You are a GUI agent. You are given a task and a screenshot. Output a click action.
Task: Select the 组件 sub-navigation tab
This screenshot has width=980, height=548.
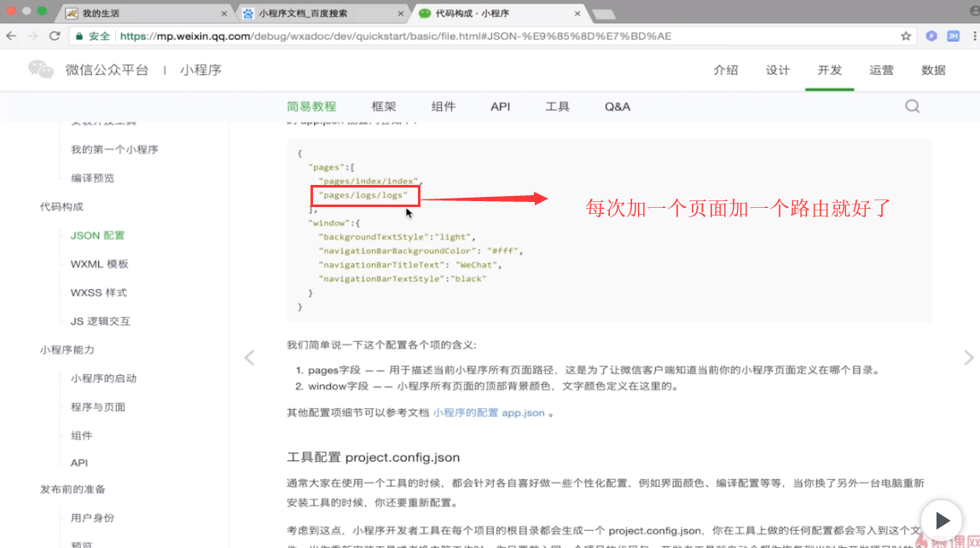coord(444,107)
